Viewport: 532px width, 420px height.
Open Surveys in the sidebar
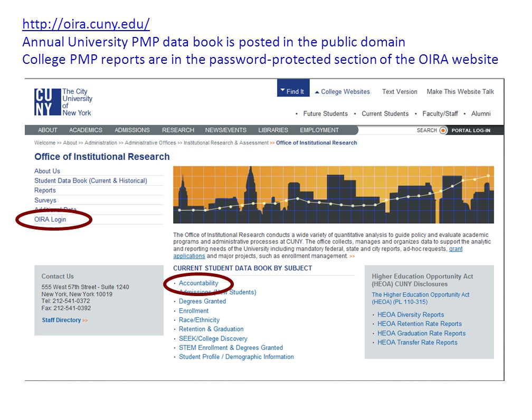click(45, 201)
